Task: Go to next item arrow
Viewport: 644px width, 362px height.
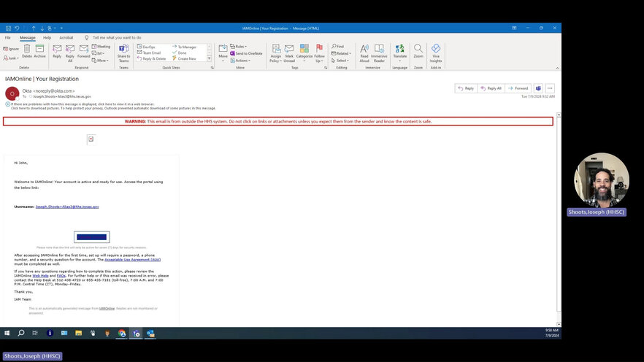Action: [x=42, y=28]
